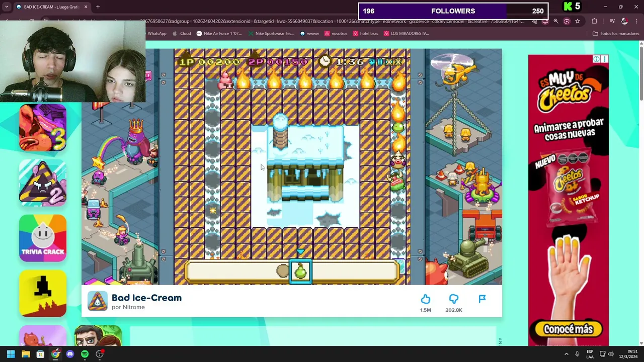Image resolution: width=644 pixels, height=362 pixels.
Task: Click the Kick logo in stream overlay
Action: coord(568,7)
